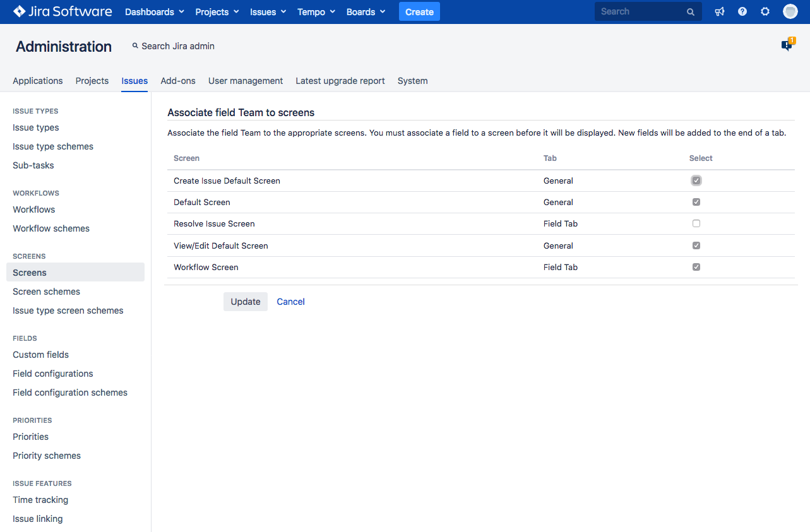The width and height of the screenshot is (810, 532).
Task: Click the Jira Software logo
Action: pyautogui.click(x=63, y=12)
